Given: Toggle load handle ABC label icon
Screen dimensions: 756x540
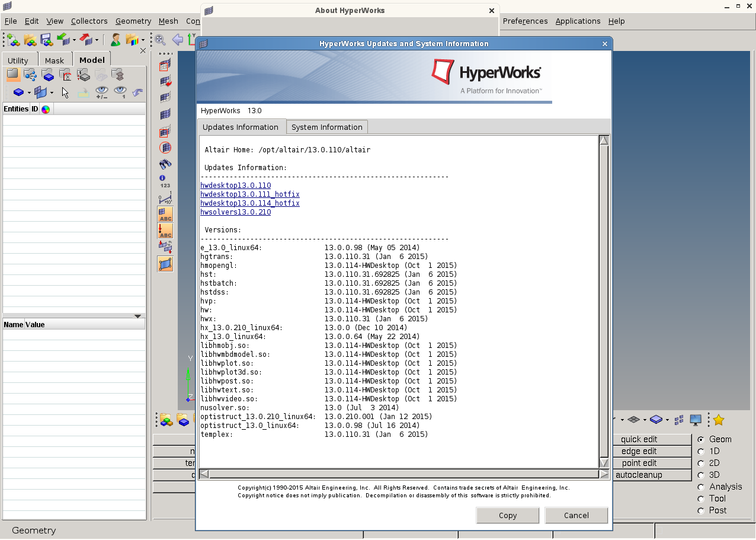Looking at the screenshot, I should click(165, 231).
